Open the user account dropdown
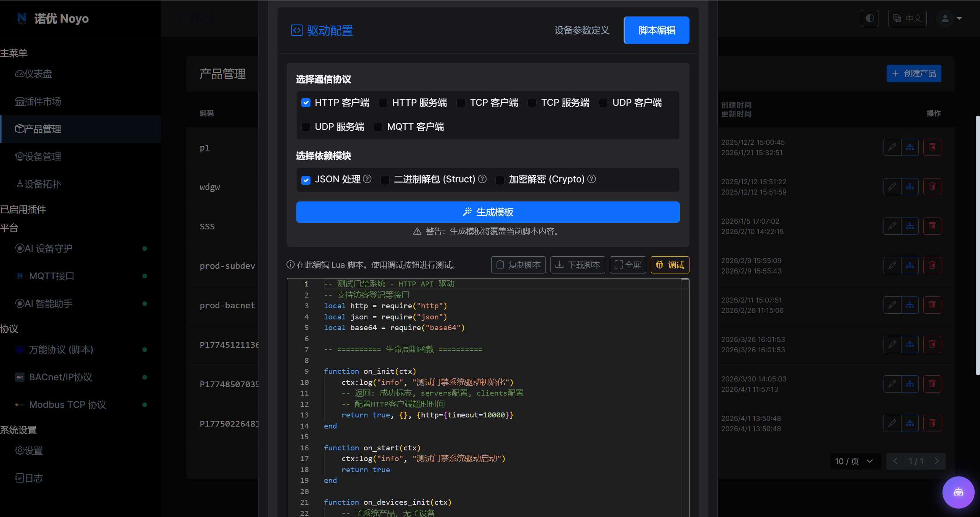The width and height of the screenshot is (980, 517). coord(949,18)
